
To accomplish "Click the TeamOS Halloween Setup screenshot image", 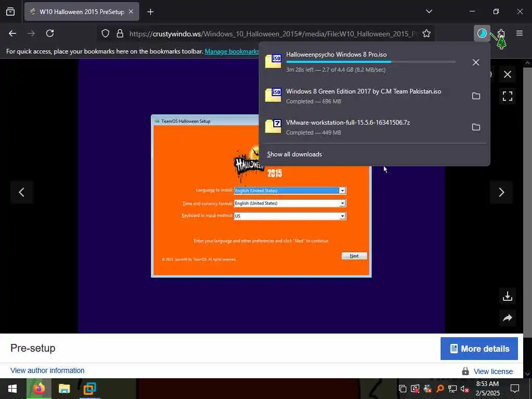I will pyautogui.click(x=261, y=196).
